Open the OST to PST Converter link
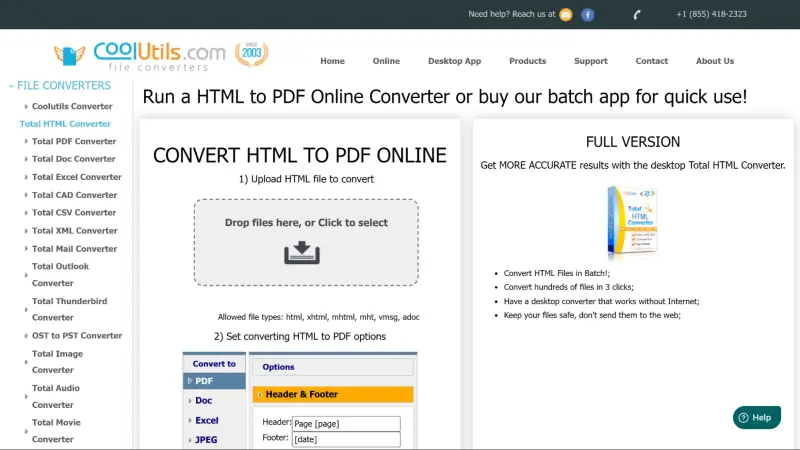Screen dimensions: 800x450 pos(77,335)
